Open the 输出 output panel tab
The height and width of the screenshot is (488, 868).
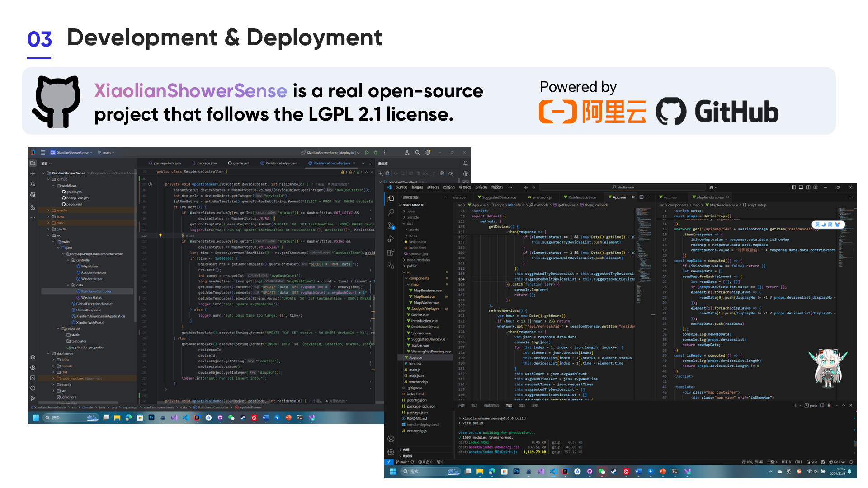pyautogui.click(x=474, y=405)
